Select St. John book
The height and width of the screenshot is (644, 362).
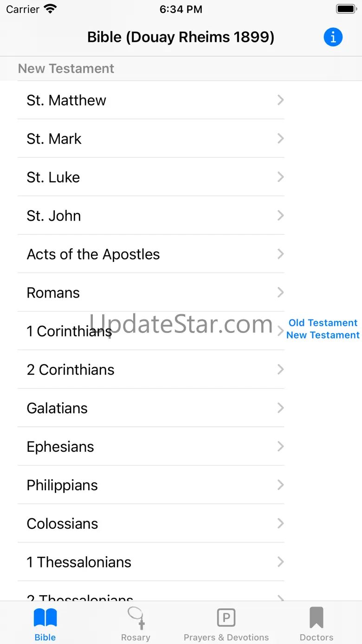point(54,216)
